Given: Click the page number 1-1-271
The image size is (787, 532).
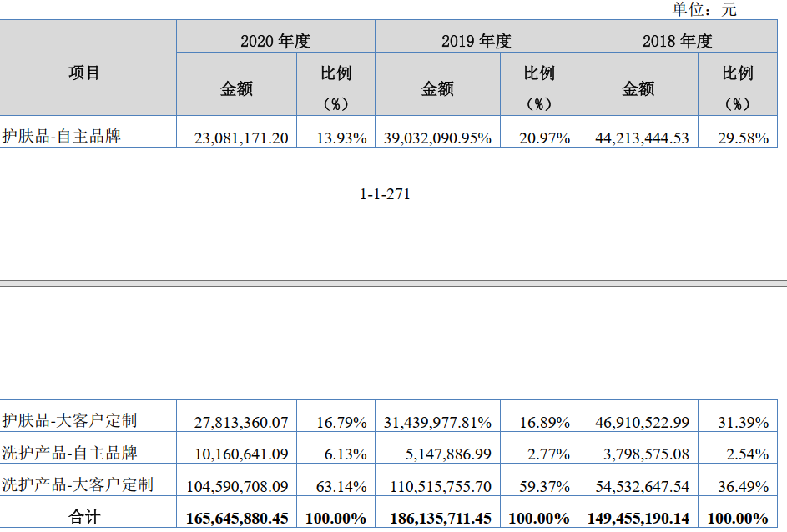Looking at the screenshot, I should point(385,194).
